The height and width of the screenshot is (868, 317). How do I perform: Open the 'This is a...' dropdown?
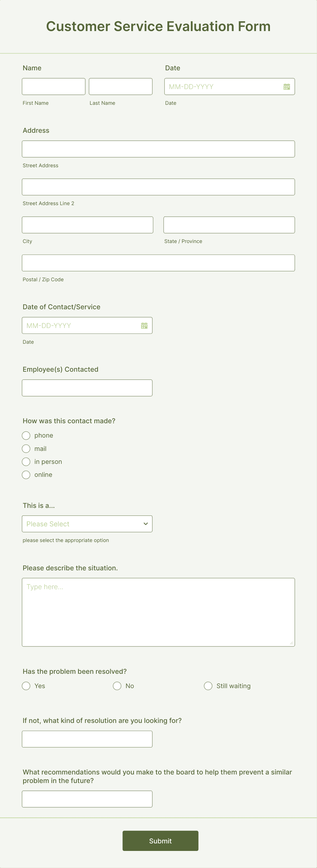coord(87,524)
